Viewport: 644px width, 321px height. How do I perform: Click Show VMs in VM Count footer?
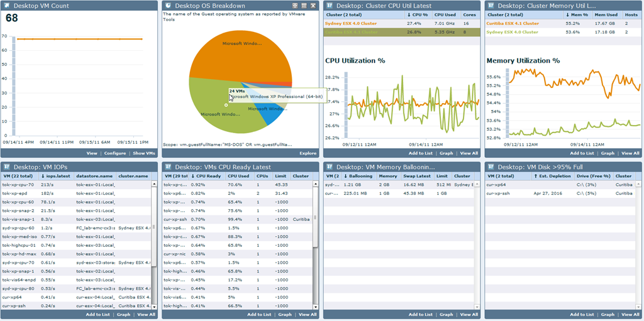(145, 153)
